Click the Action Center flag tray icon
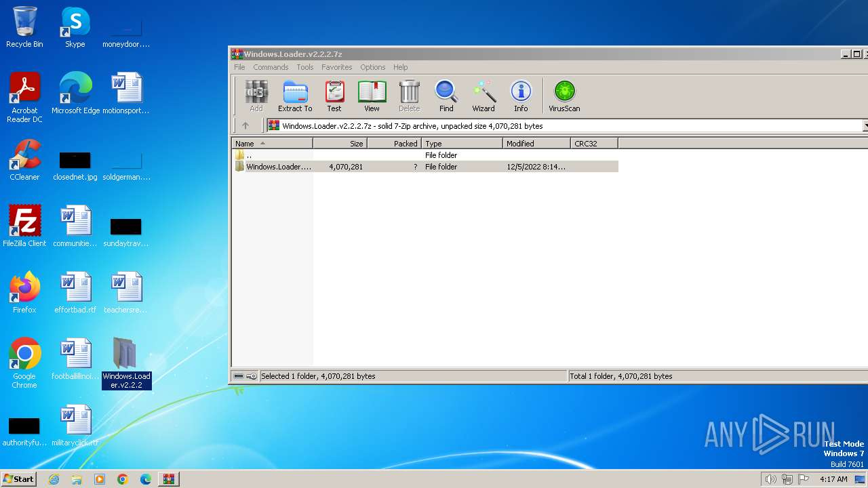 pos(804,479)
